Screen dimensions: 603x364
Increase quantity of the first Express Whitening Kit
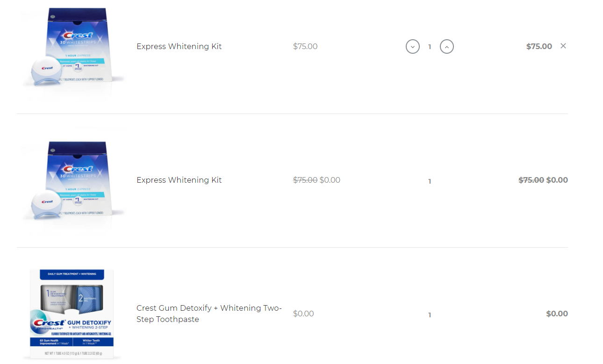click(x=447, y=47)
